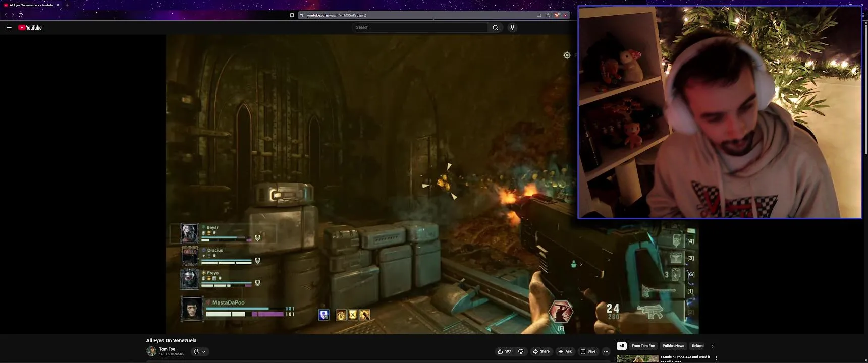This screenshot has height=363, width=868.
Task: Select the Related chip
Action: click(697, 346)
